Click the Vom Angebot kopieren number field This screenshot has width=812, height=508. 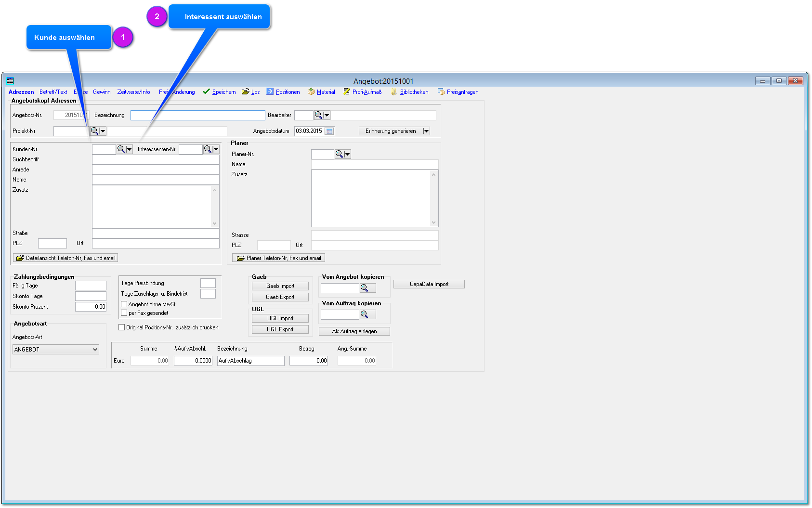click(x=340, y=288)
